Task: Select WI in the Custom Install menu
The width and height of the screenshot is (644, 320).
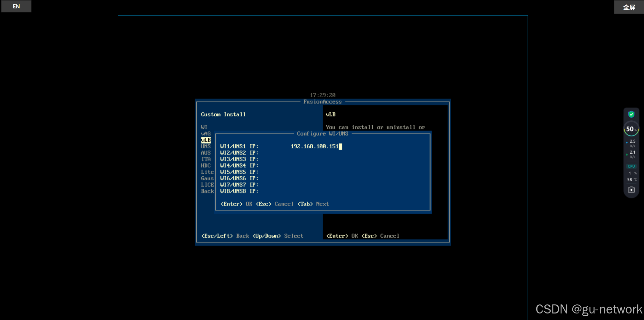Action: (204, 127)
